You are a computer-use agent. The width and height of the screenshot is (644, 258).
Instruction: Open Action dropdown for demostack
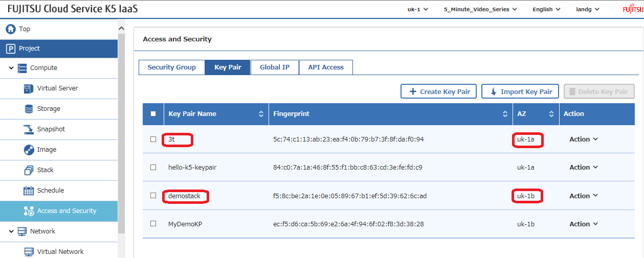click(584, 196)
